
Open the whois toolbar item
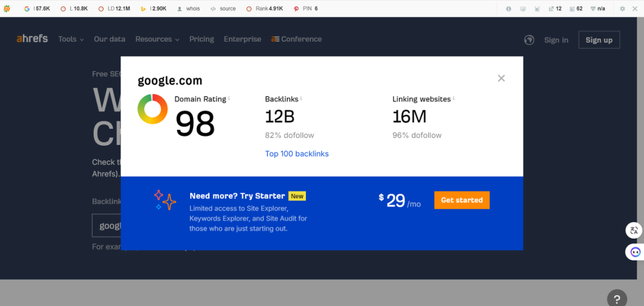click(x=188, y=8)
